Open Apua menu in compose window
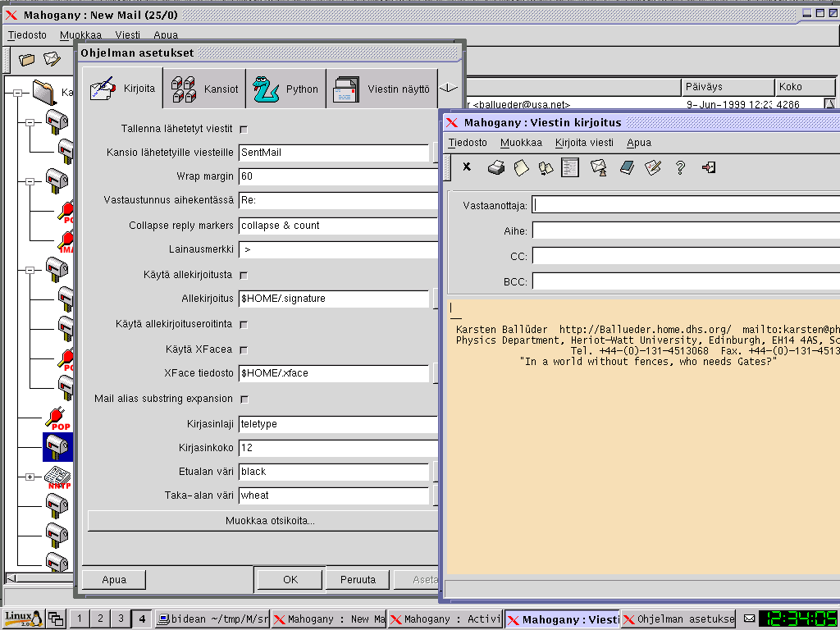The width and height of the screenshot is (840, 630). click(x=638, y=143)
